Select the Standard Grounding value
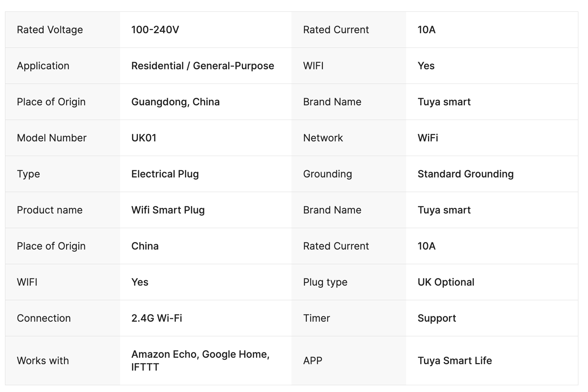The height and width of the screenshot is (392, 588). (465, 174)
